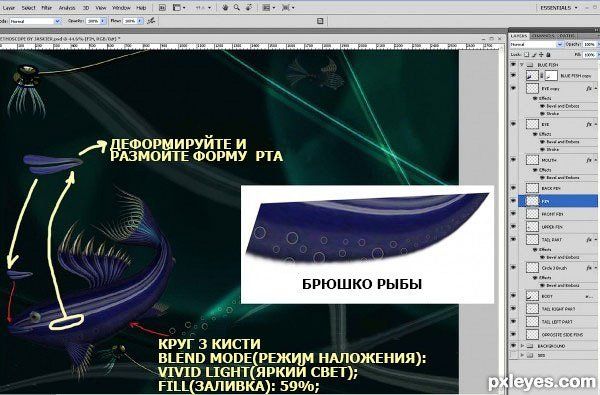
Task: Select the TAIL LEFT PART layer
Action: click(x=559, y=322)
